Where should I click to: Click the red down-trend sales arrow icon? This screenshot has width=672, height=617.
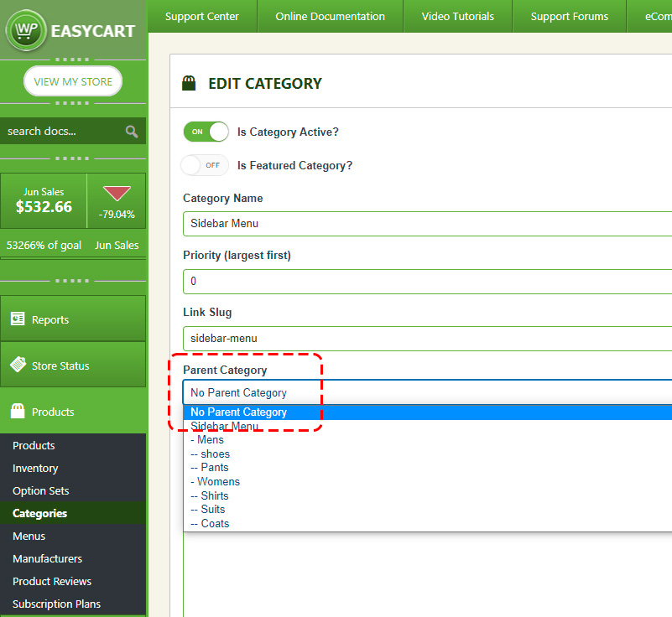pos(116,194)
